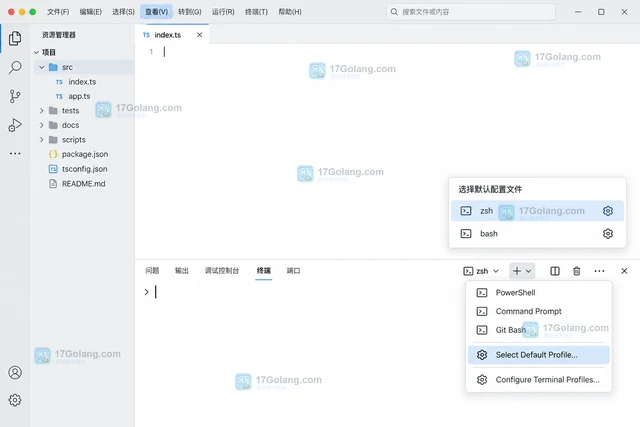Open the 文件(F) menu
The image size is (640, 427).
pyautogui.click(x=58, y=12)
